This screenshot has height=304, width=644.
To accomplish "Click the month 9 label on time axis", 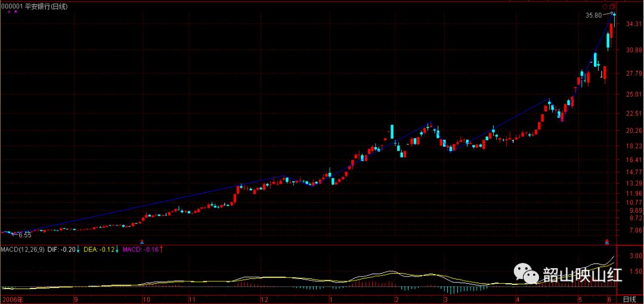I will point(76,299).
